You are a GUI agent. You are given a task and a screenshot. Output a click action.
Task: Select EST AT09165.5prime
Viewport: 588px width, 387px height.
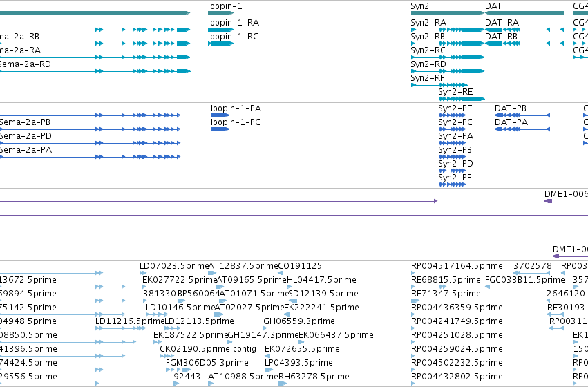pyautogui.click(x=220, y=287)
